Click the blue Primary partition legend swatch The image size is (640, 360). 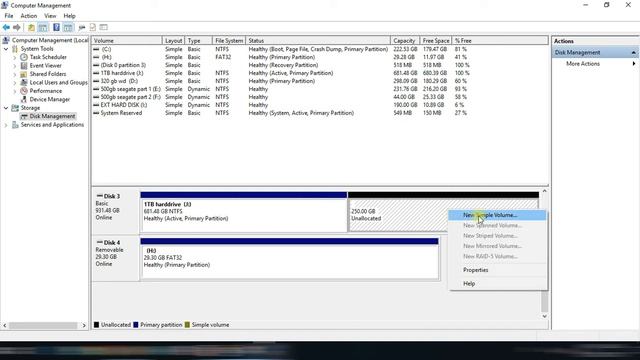tap(136, 325)
